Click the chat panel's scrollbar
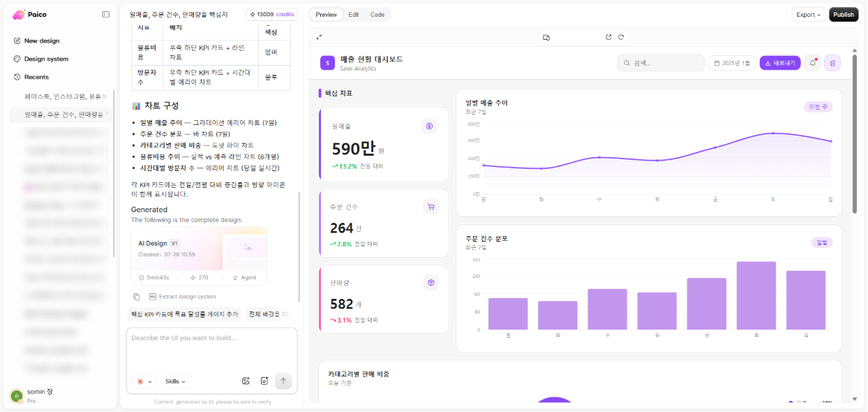Viewport: 868px width, 412px height. [299, 246]
